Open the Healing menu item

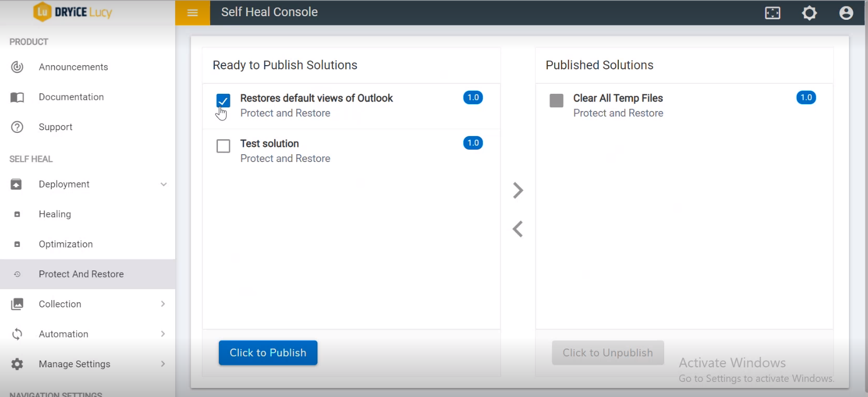tap(55, 214)
